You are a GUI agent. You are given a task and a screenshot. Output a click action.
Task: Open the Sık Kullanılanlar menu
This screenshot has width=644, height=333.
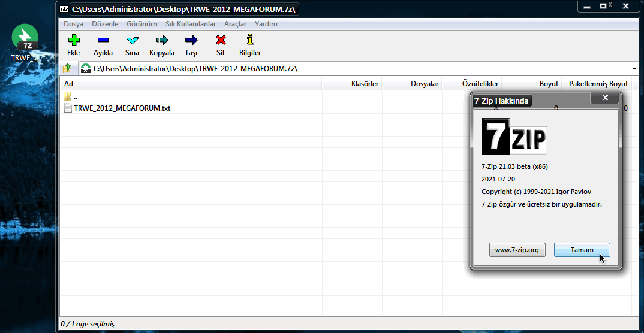click(191, 24)
